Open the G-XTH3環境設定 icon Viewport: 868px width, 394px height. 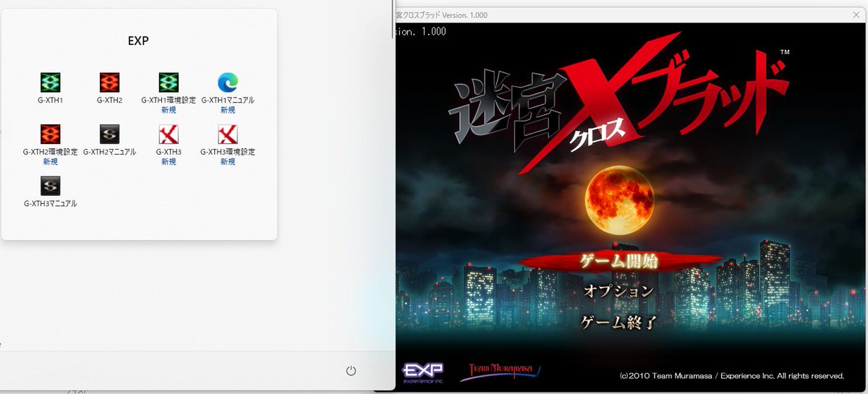(x=228, y=134)
